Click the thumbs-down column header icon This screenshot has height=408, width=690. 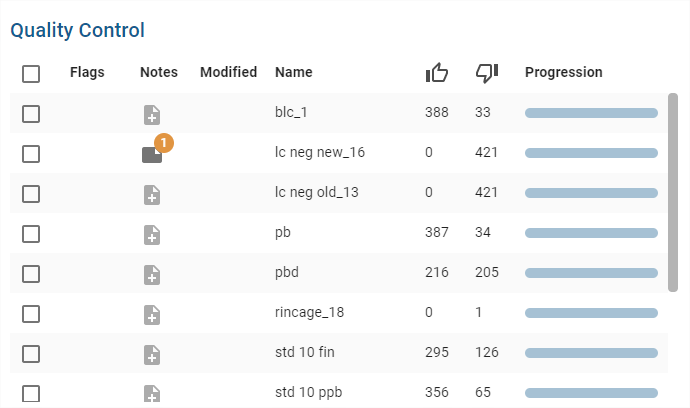487,72
